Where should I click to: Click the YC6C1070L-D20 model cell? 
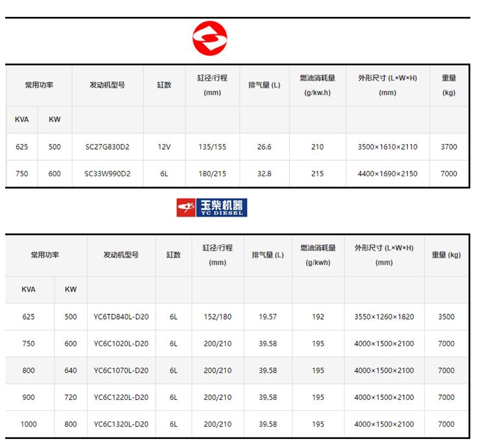tap(121, 370)
